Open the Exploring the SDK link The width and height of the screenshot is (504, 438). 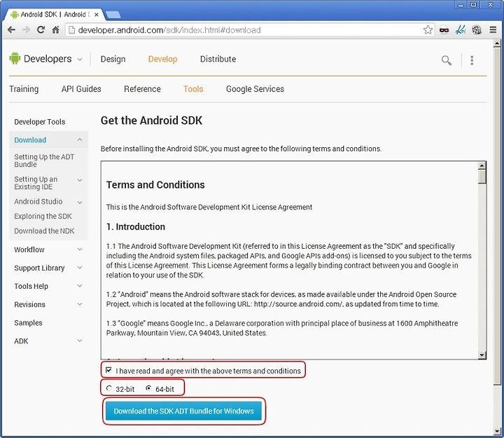43,217
